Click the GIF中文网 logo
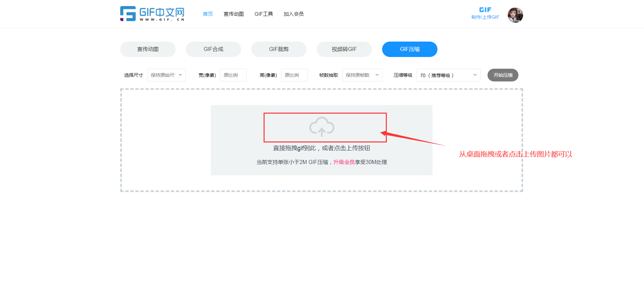644x297 pixels. pos(152,14)
